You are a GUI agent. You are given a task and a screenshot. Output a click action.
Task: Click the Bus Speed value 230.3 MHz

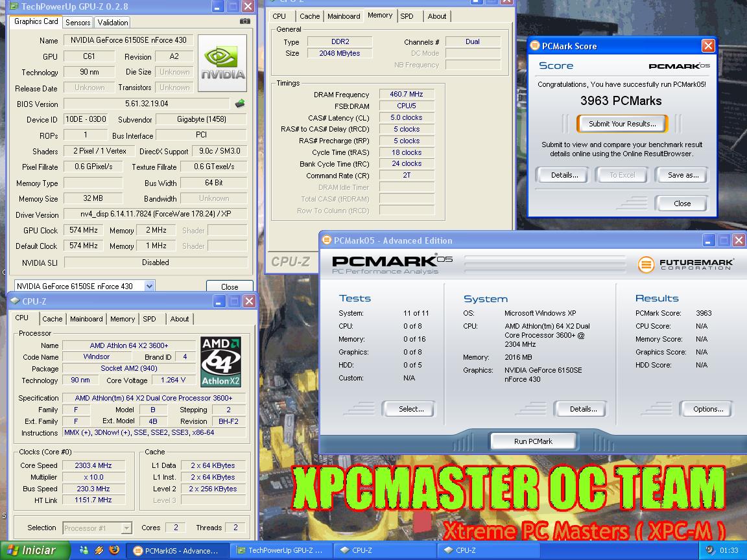(x=93, y=489)
